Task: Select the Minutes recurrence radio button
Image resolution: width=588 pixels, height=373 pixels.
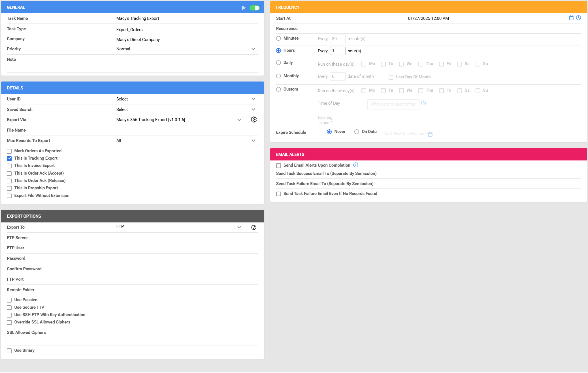Action: [x=278, y=38]
